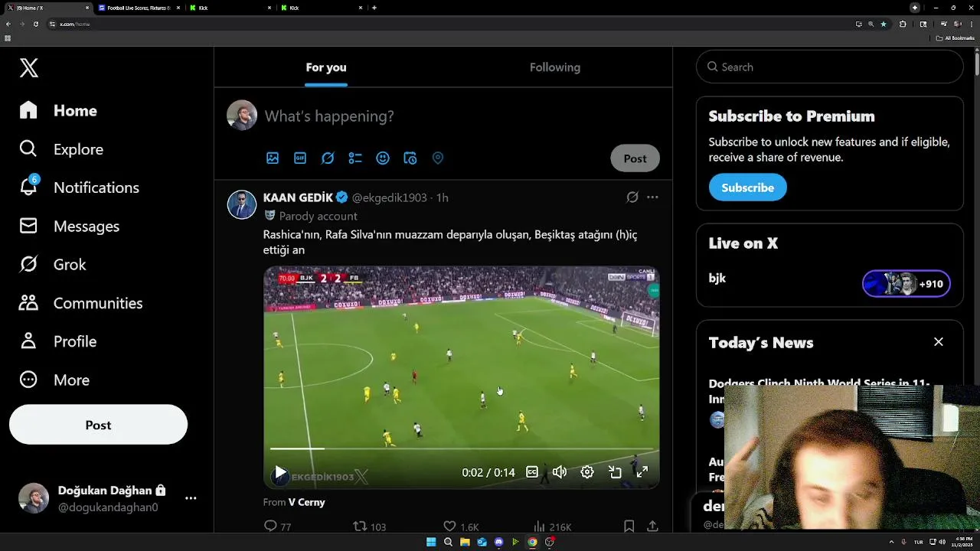
Task: View the post's analytics with 216K views
Action: (x=552, y=527)
